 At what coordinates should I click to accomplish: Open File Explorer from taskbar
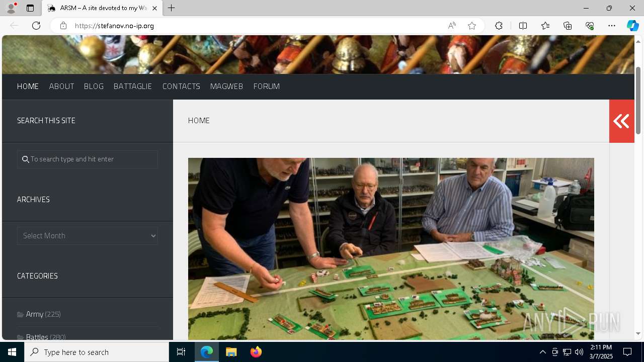[x=231, y=352]
